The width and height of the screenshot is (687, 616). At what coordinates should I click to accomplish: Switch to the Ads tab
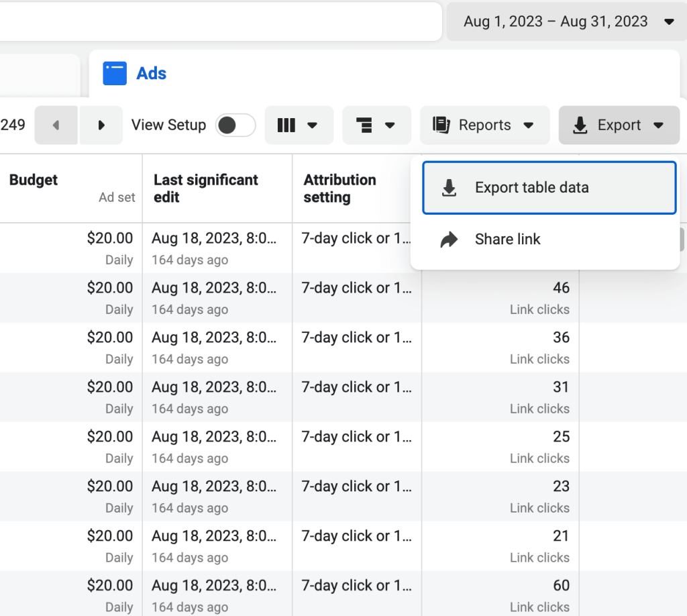tap(151, 73)
